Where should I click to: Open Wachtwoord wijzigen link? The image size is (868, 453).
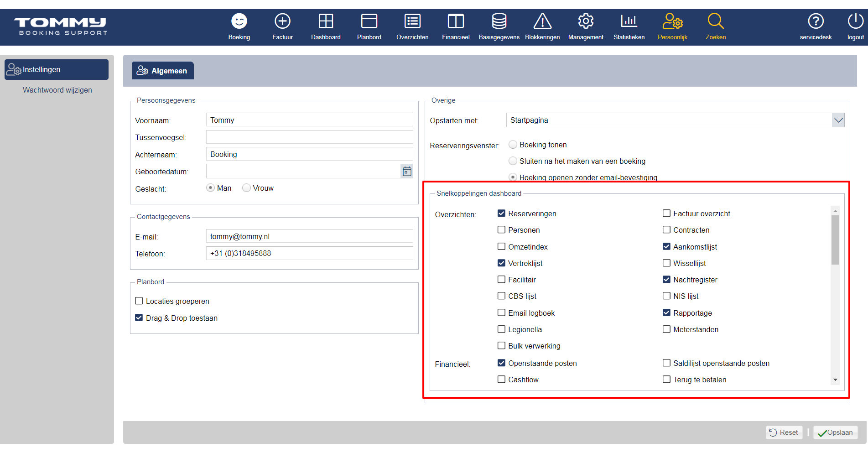tap(57, 90)
